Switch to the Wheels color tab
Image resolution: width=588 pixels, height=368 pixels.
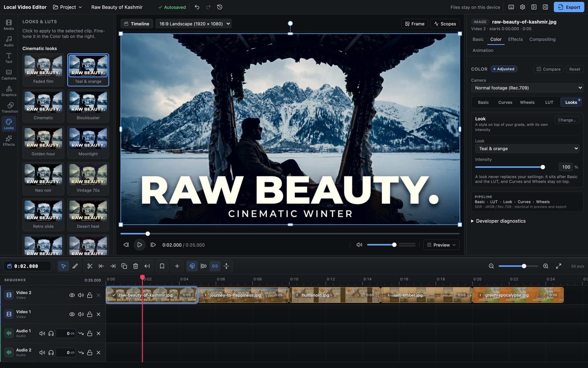tap(527, 103)
